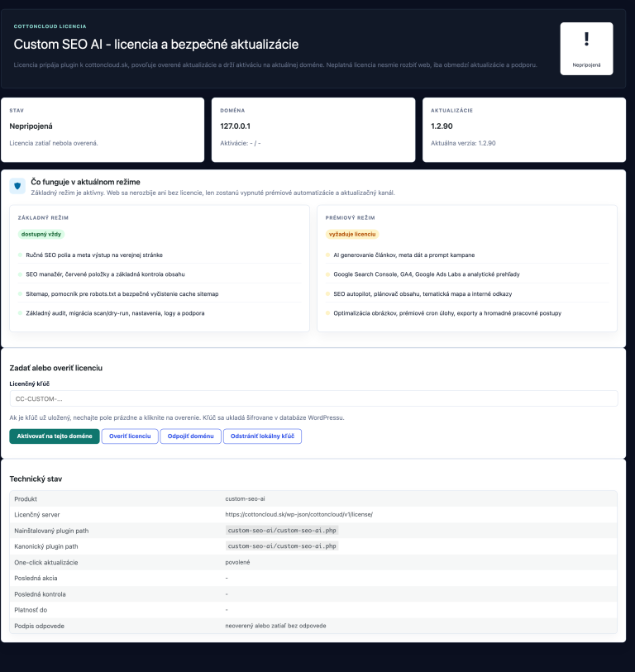
Task: Click Aktivovať na tejto doméne button
Action: pyautogui.click(x=55, y=436)
